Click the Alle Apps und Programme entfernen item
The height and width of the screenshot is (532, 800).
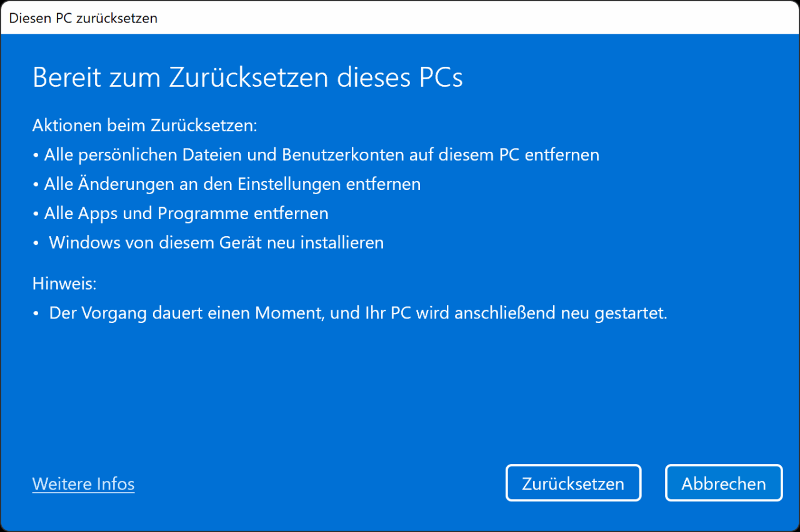pyautogui.click(x=186, y=213)
